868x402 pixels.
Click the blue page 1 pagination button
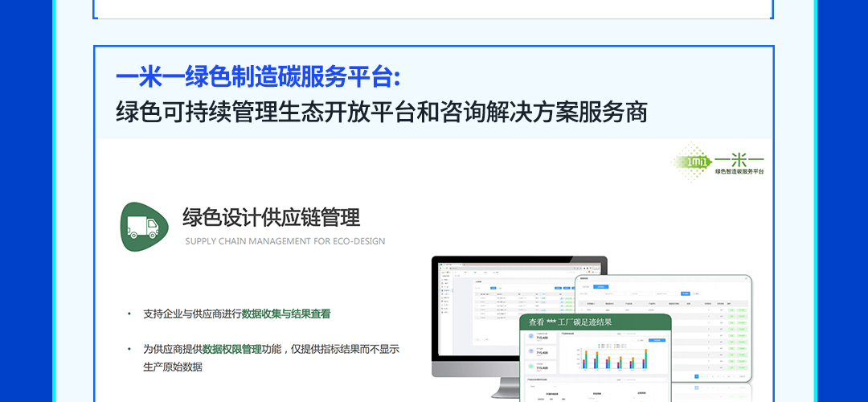pyautogui.click(x=696, y=376)
